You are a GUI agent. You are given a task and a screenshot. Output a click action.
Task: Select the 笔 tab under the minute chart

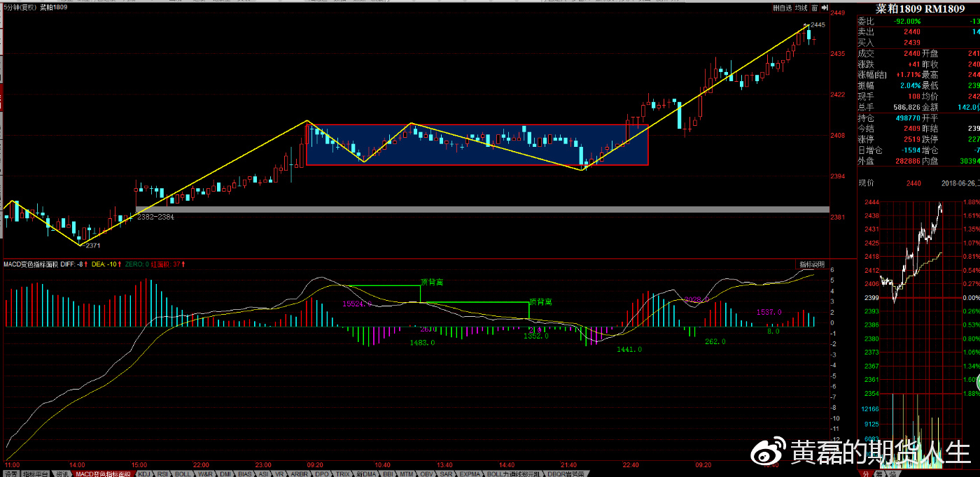(x=879, y=474)
